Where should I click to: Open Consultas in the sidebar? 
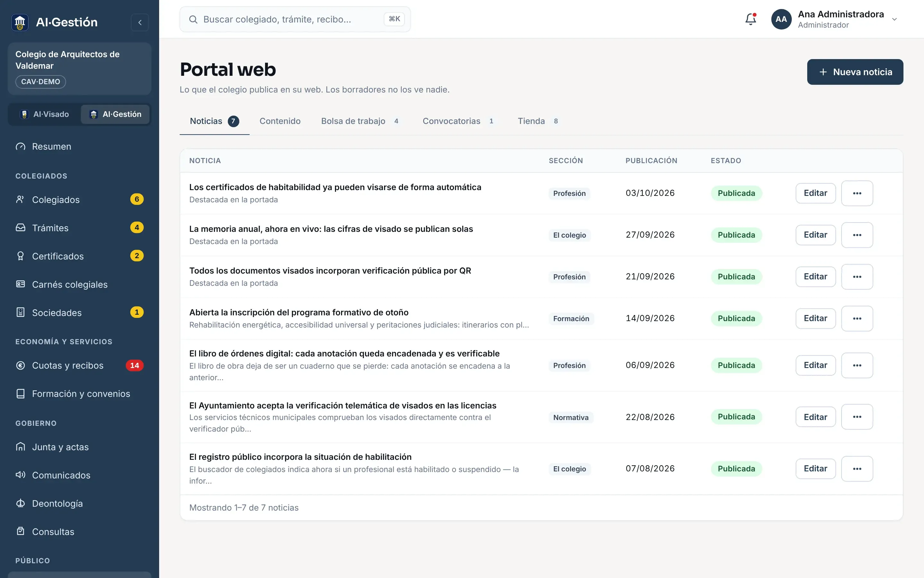(80, 532)
